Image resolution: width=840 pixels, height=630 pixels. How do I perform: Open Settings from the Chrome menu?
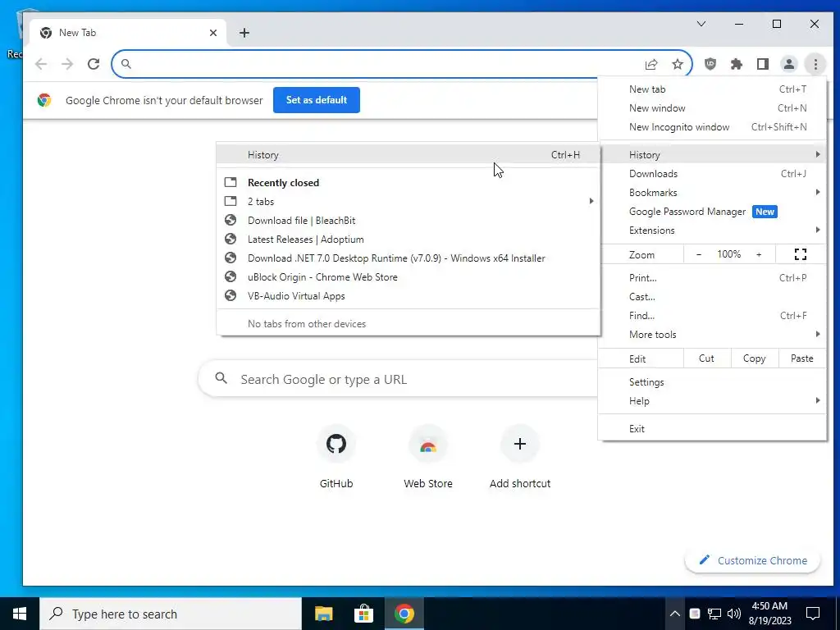[713, 382]
